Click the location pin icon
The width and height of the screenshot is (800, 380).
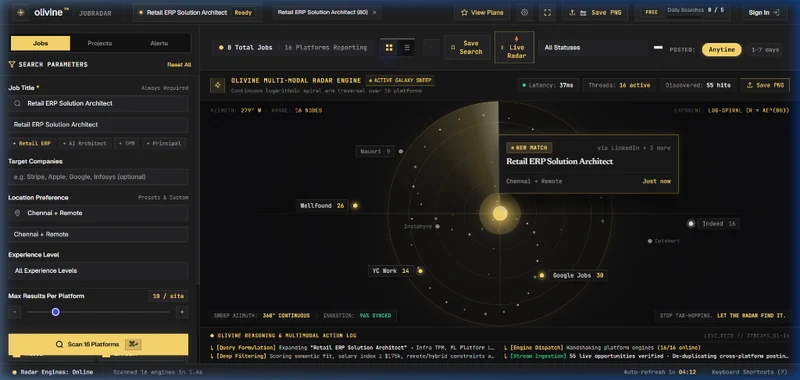(17, 213)
